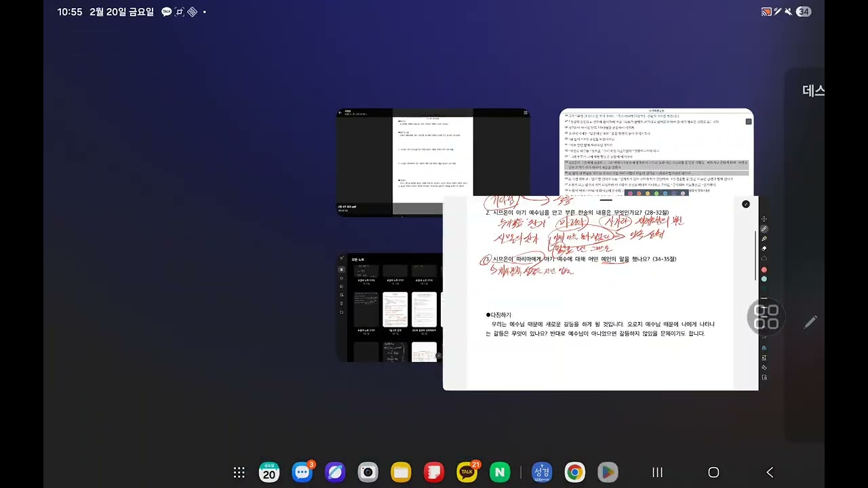Select the highlighter tool in notes toolbar

coord(764,239)
